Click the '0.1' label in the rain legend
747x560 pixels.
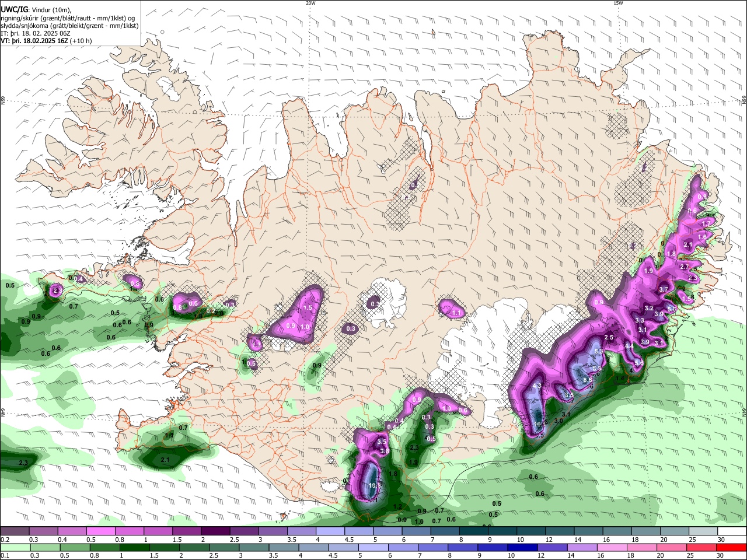tap(4, 556)
